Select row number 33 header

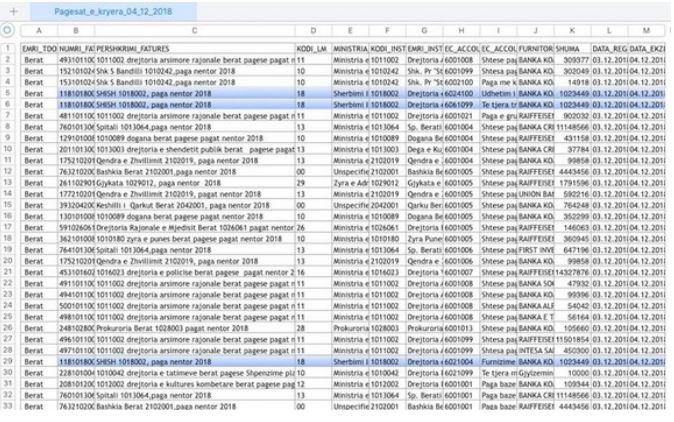[8, 405]
